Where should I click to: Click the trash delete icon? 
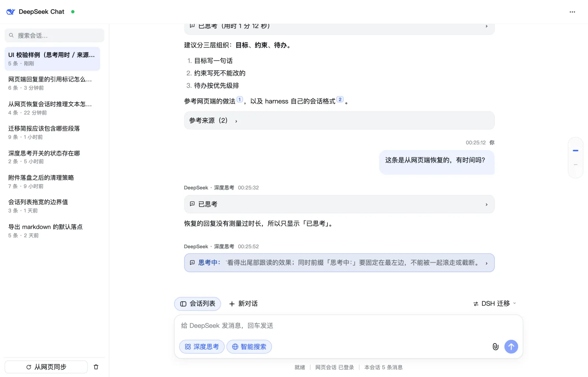(96, 367)
